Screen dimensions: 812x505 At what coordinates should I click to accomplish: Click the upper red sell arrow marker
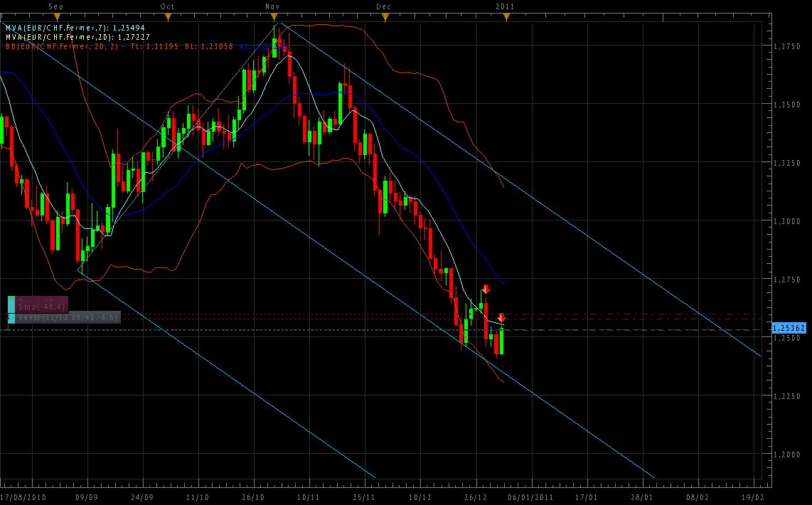[x=486, y=289]
